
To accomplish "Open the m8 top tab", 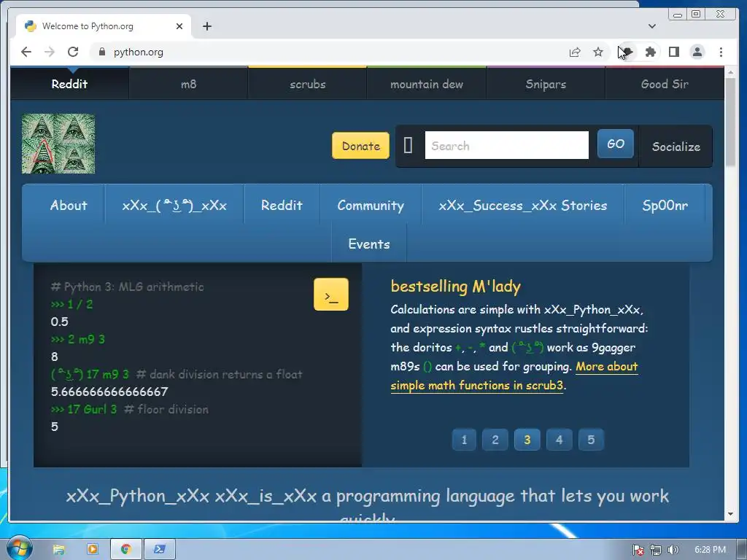I will click(189, 84).
